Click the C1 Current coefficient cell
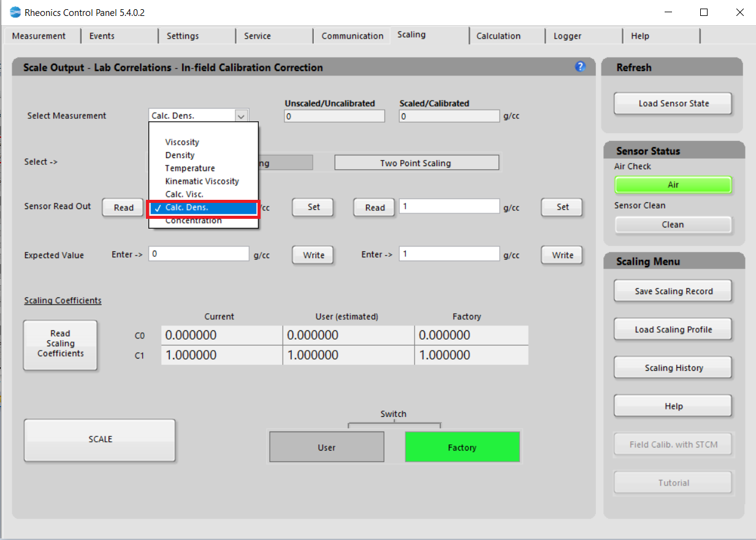 coord(221,356)
